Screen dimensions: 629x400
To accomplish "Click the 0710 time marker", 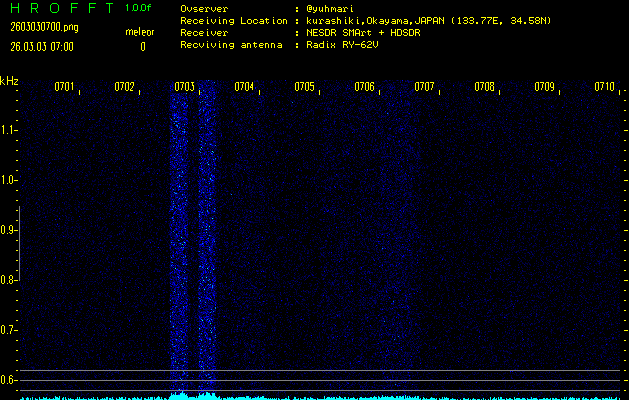I will [x=605, y=87].
